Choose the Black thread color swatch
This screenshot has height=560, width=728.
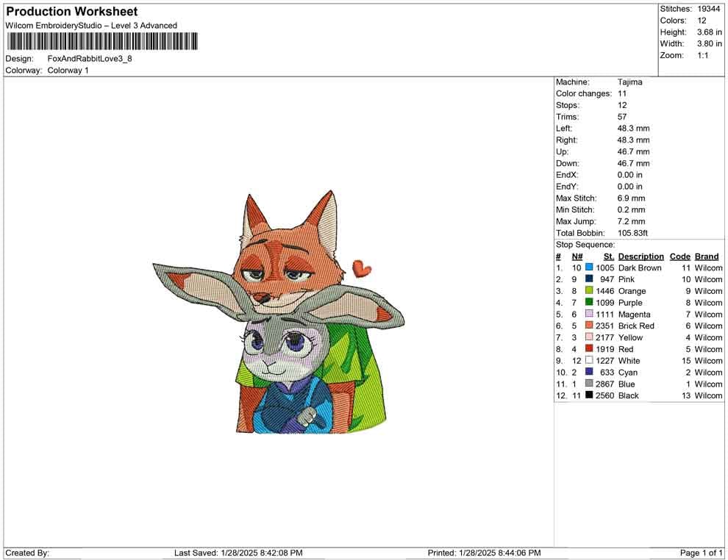pos(589,395)
